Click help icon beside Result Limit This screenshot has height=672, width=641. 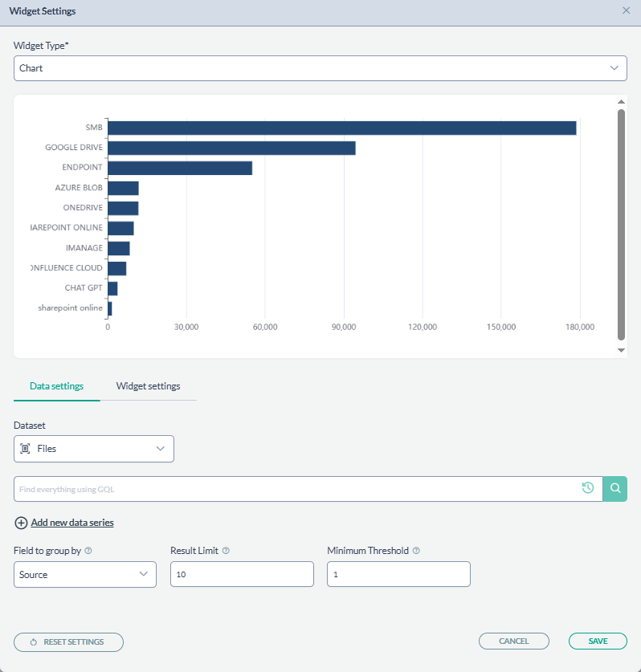point(226,551)
